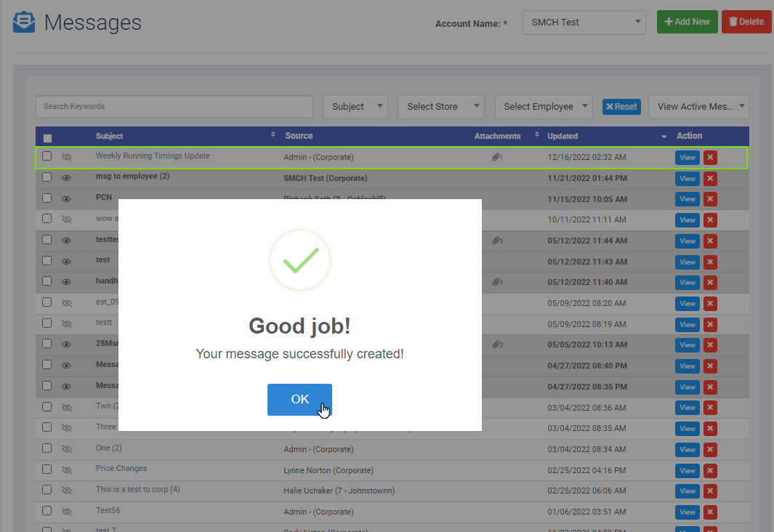Open the Select Employee dropdown
This screenshot has width=774, height=532.
[544, 107]
